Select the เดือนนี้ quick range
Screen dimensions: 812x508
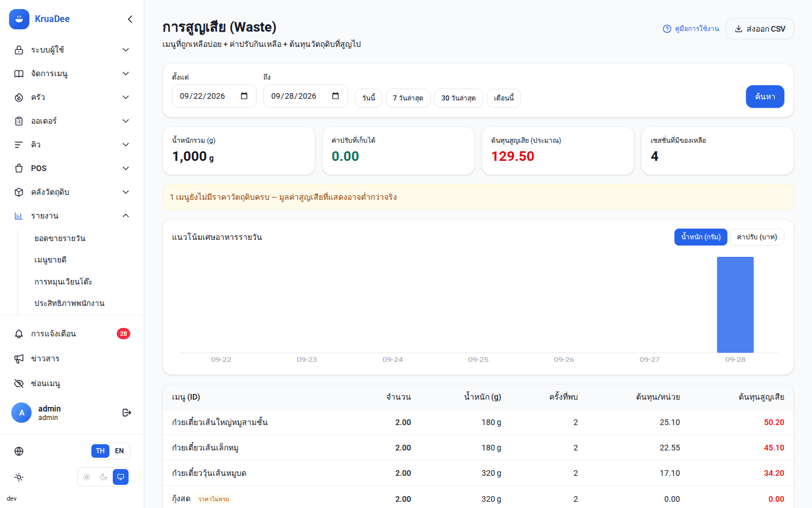click(504, 98)
